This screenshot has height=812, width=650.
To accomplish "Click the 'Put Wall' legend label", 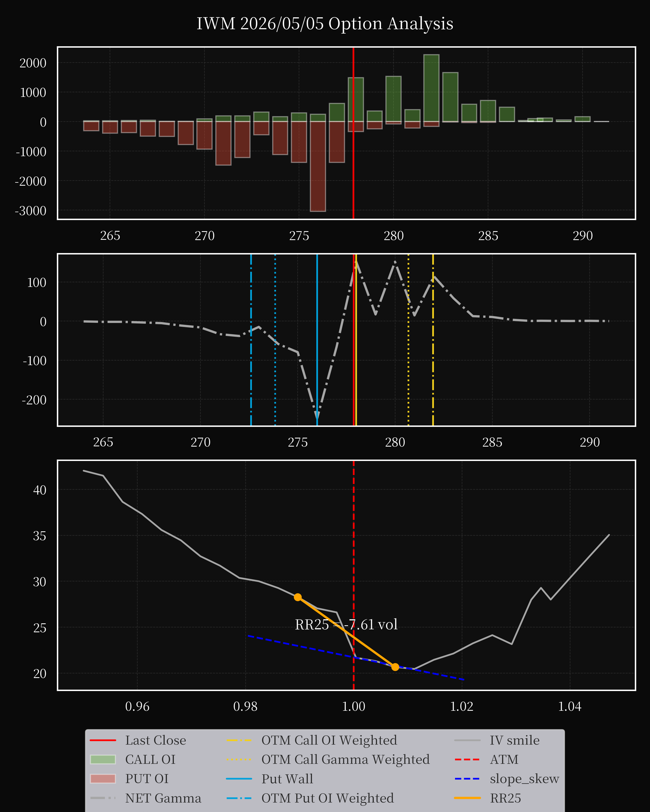I will (x=288, y=778).
